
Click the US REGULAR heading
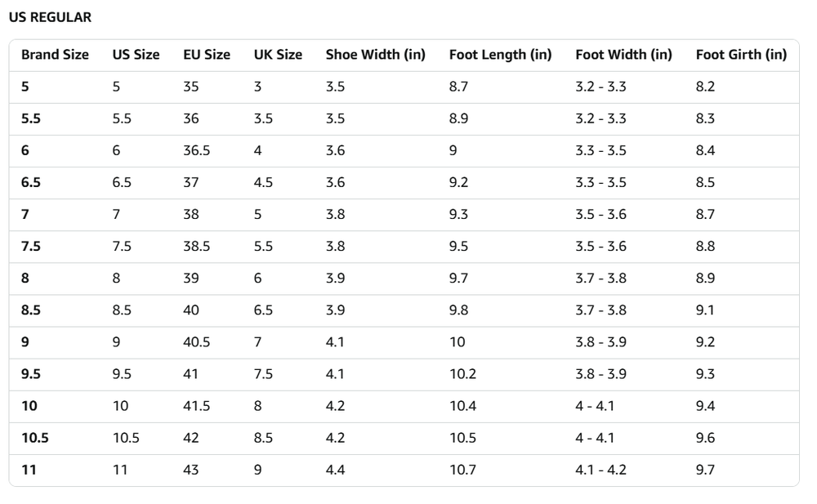[x=50, y=18]
